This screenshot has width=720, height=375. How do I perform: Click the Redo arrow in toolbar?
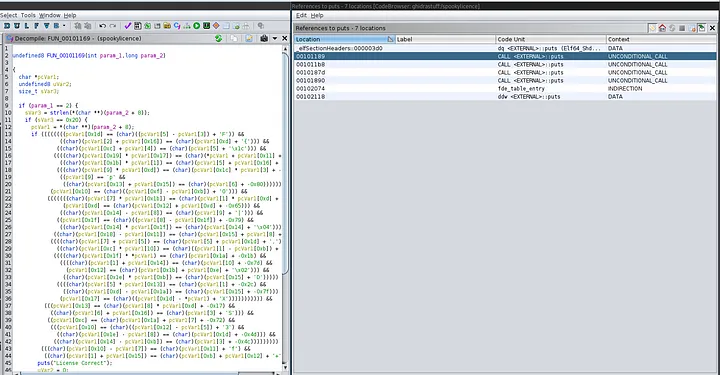click(x=112, y=26)
